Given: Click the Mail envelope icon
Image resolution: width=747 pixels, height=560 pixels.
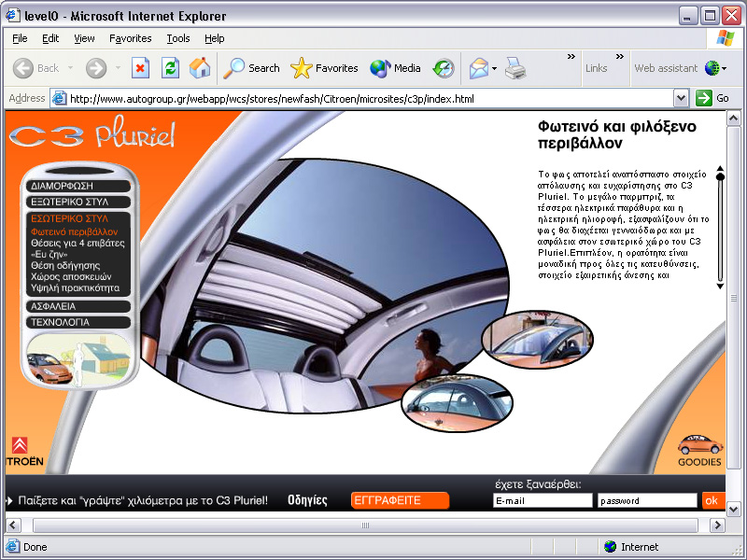Looking at the screenshot, I should pyautogui.click(x=479, y=68).
